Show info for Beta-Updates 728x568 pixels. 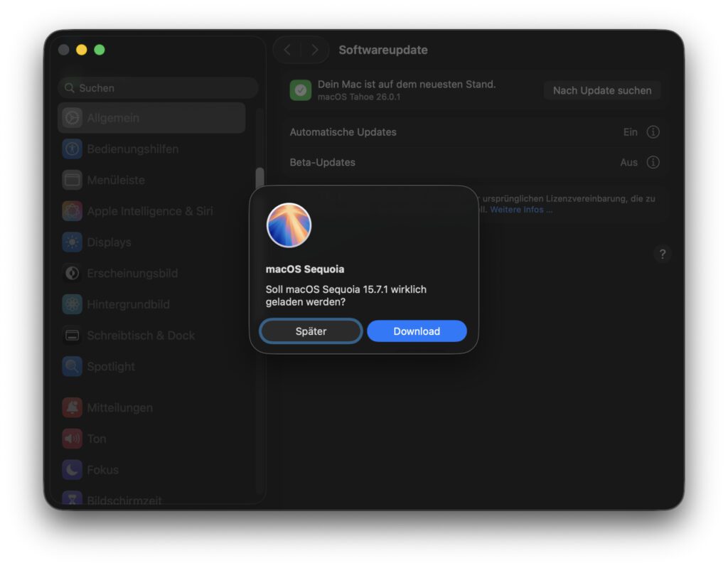[x=653, y=163]
